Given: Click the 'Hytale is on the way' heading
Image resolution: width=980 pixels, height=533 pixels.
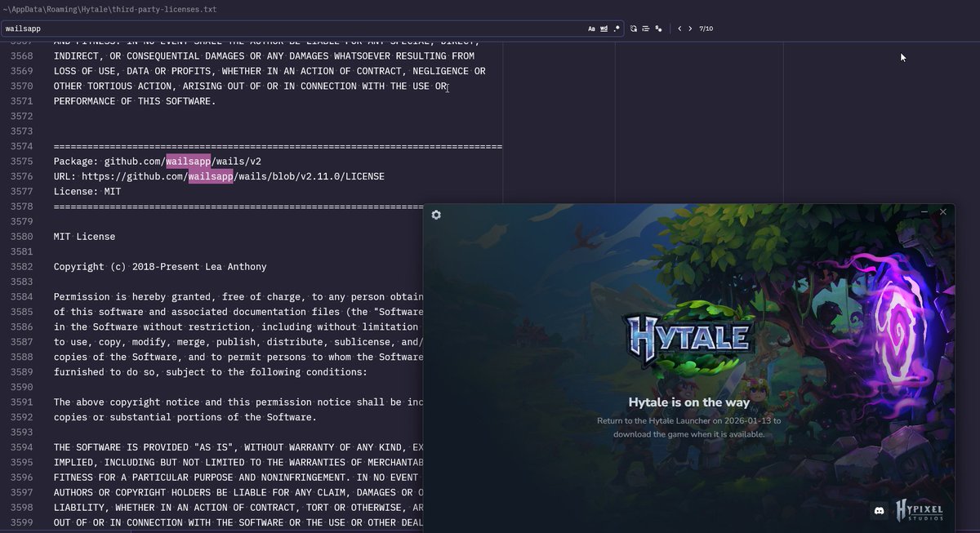Looking at the screenshot, I should tap(688, 402).
